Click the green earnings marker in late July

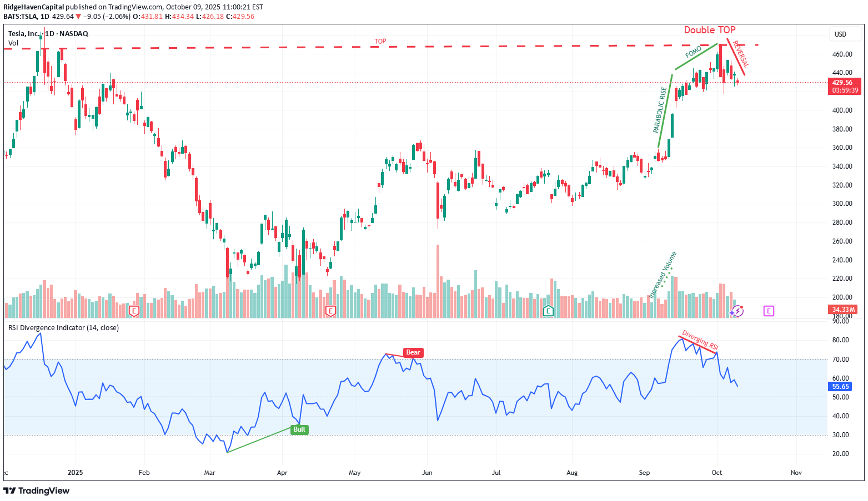[548, 311]
